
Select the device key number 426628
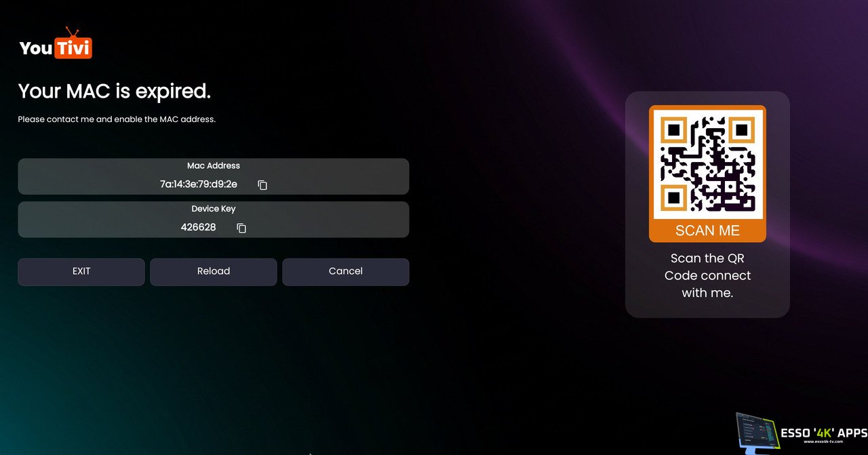(198, 228)
